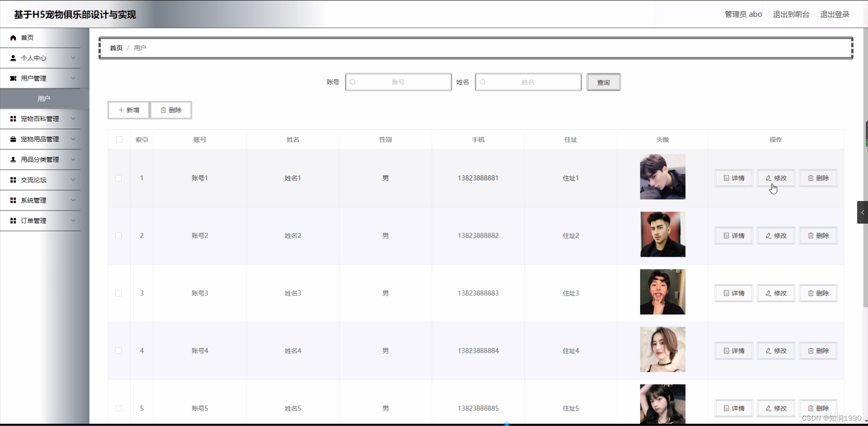Click 退出登录 in the top bar

coord(835,14)
